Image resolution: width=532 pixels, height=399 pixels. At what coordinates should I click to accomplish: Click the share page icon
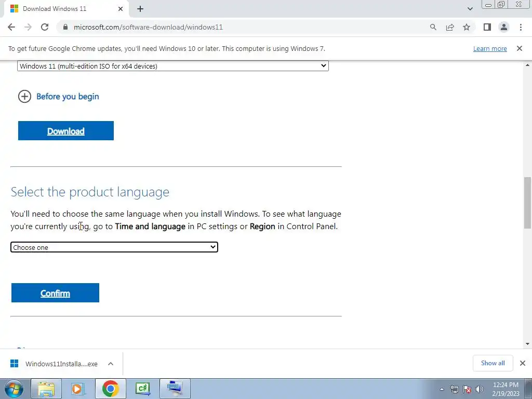point(450,27)
